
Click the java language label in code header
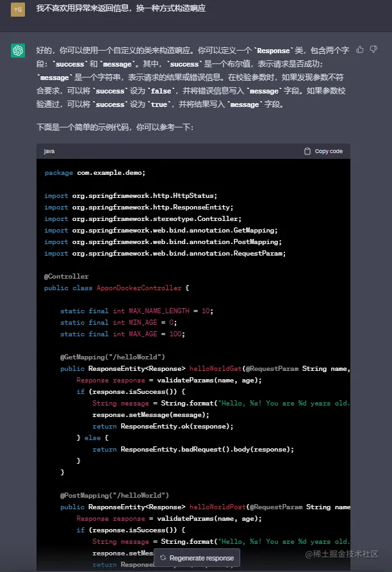pos(49,151)
